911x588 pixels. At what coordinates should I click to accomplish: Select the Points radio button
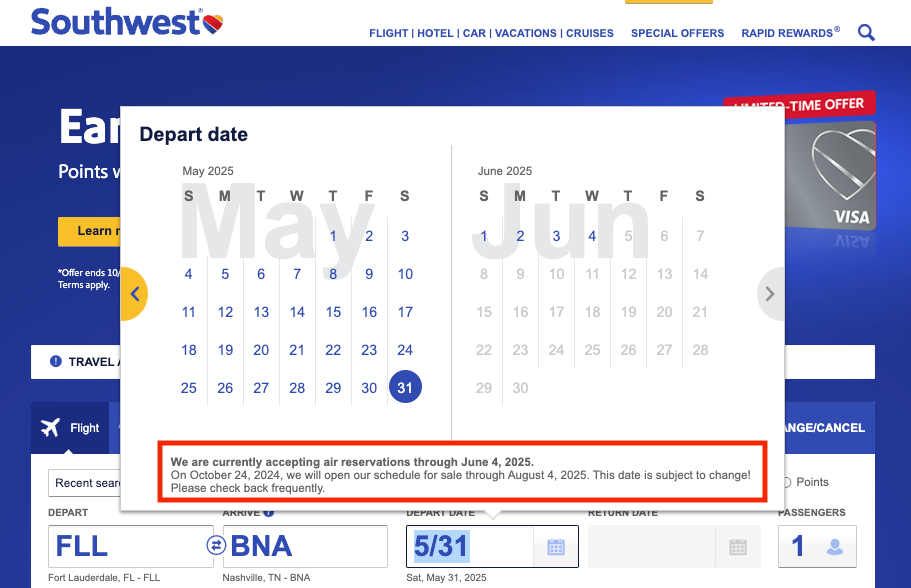point(786,482)
